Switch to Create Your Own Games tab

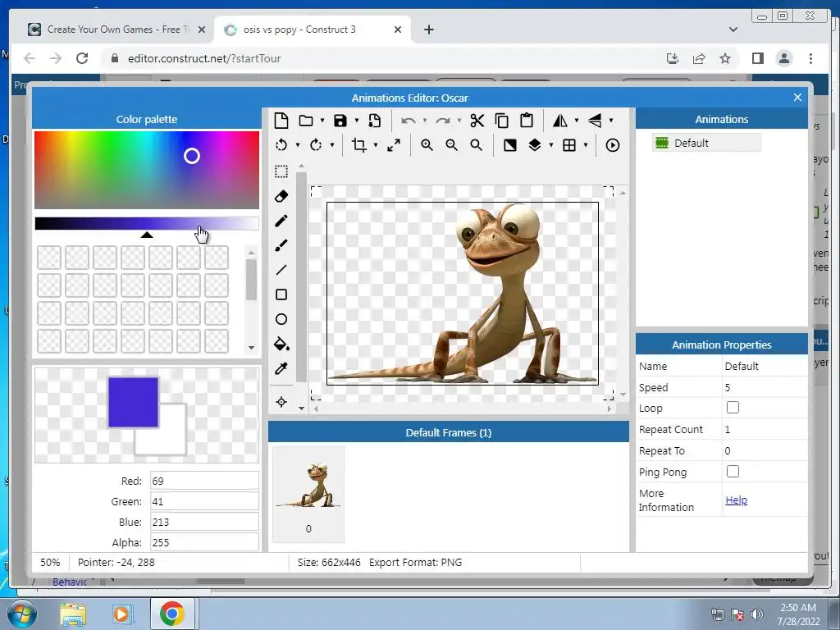click(116, 30)
